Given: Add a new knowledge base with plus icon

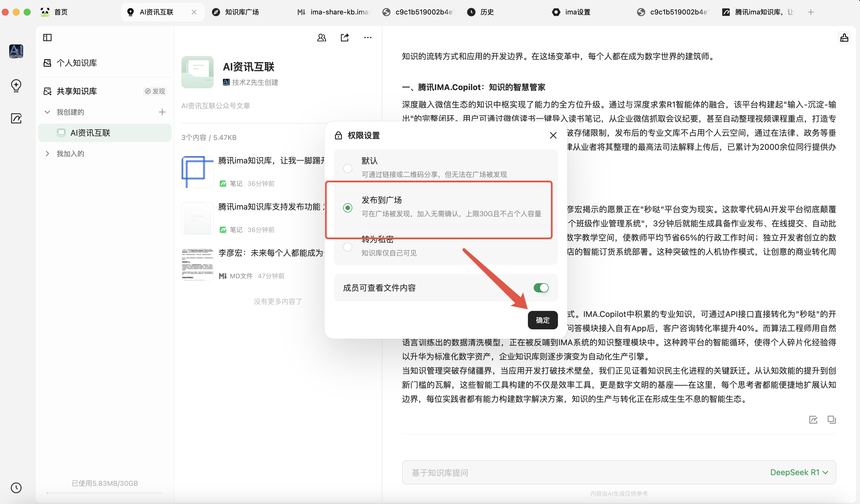Looking at the screenshot, I should pyautogui.click(x=162, y=112).
